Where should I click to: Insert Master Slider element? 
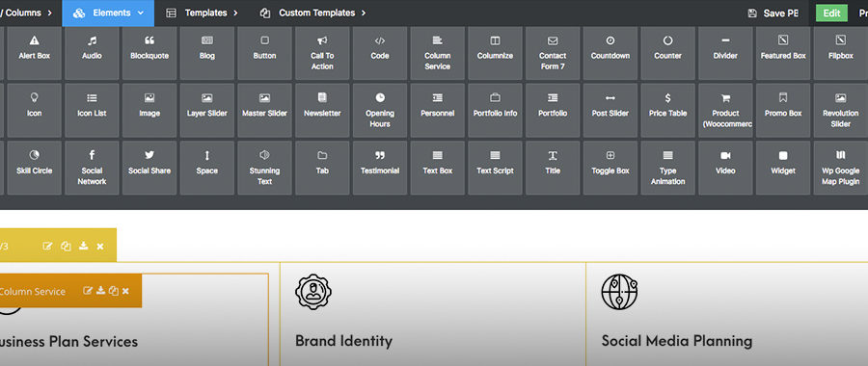[x=264, y=111]
